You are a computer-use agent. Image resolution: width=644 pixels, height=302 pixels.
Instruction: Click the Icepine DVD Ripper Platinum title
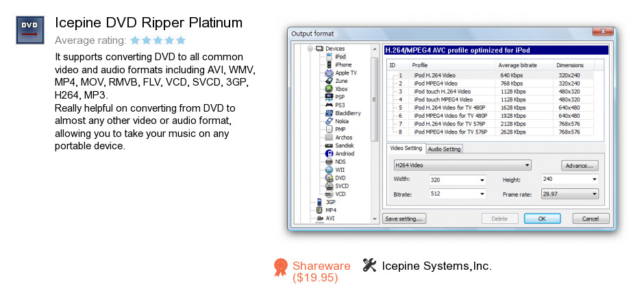point(149,22)
